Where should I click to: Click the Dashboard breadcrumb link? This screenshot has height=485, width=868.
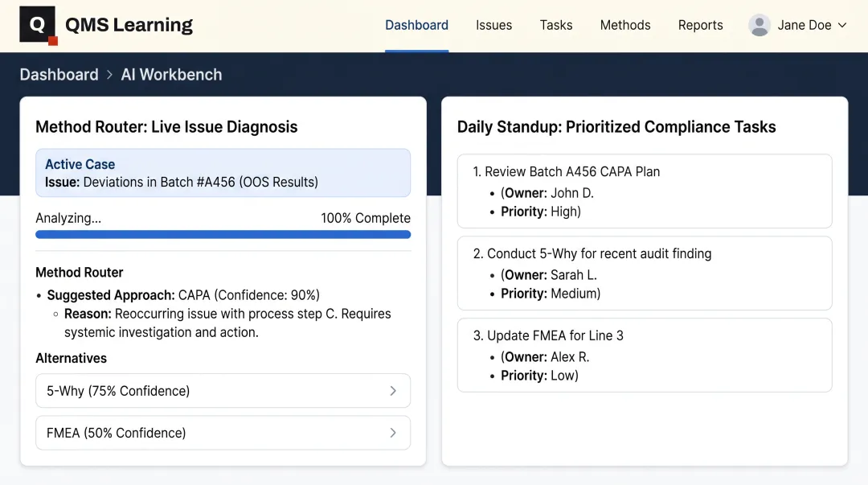[59, 75]
